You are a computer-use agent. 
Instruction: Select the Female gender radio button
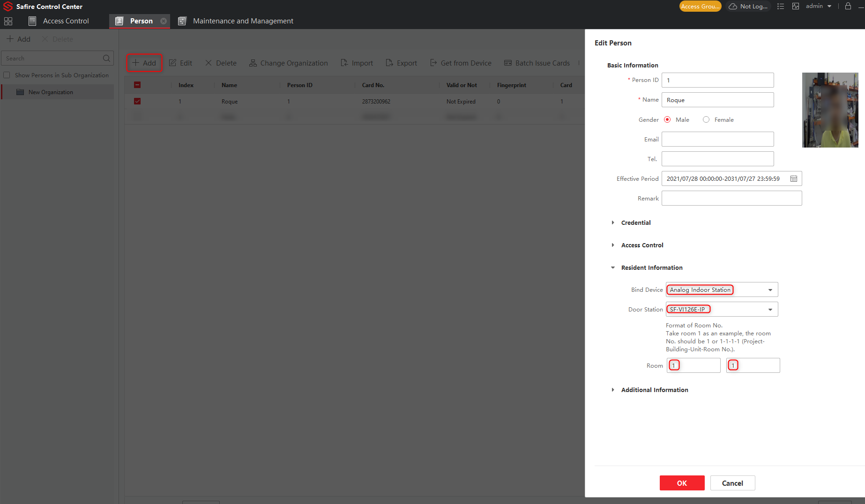706,119
